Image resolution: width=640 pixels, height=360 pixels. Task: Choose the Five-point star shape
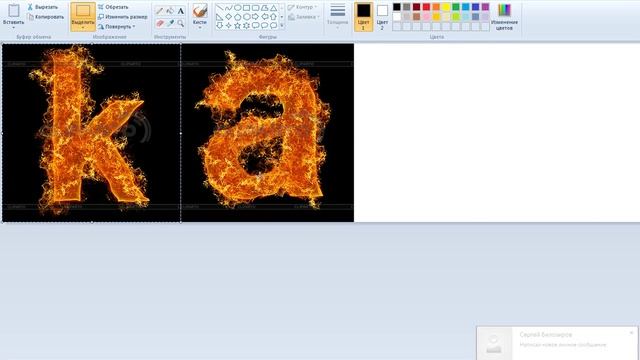[238, 25]
